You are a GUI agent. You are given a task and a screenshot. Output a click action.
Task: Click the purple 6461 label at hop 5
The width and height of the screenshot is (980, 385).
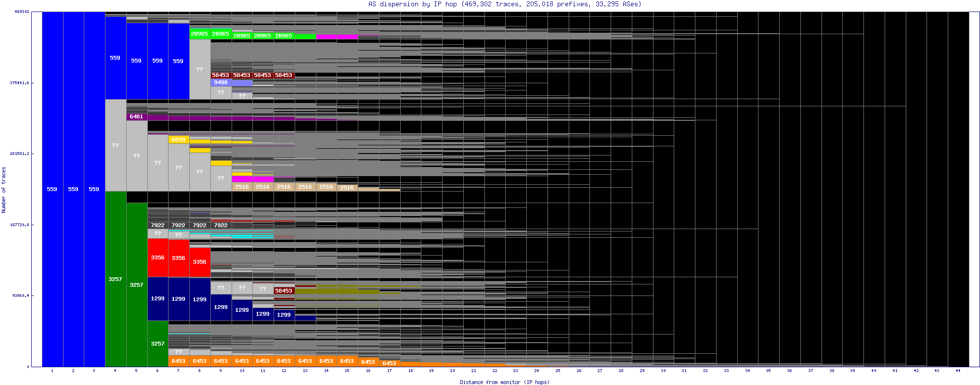click(x=137, y=116)
